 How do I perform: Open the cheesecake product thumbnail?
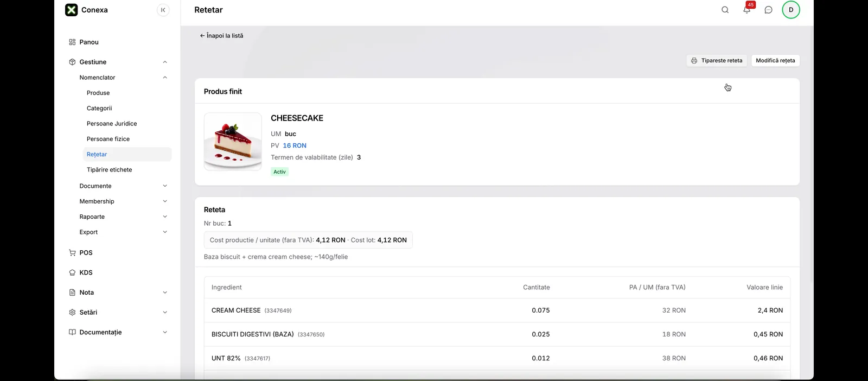(233, 142)
